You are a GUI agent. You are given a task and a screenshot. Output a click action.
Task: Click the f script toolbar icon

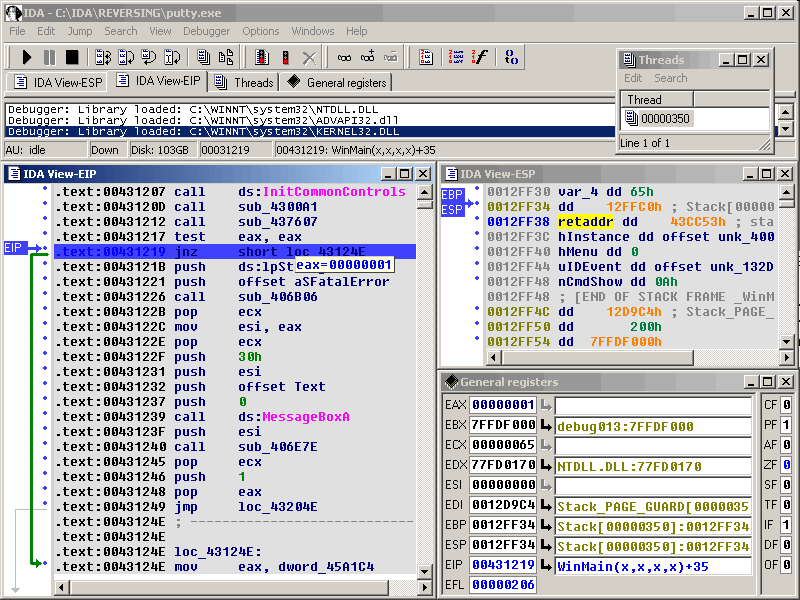coord(481,57)
